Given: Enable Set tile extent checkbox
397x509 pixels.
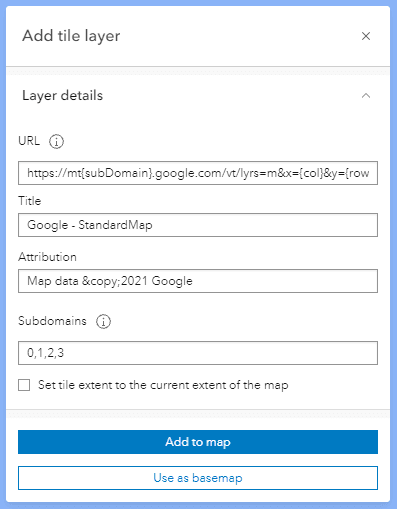Looking at the screenshot, I should [x=24, y=385].
